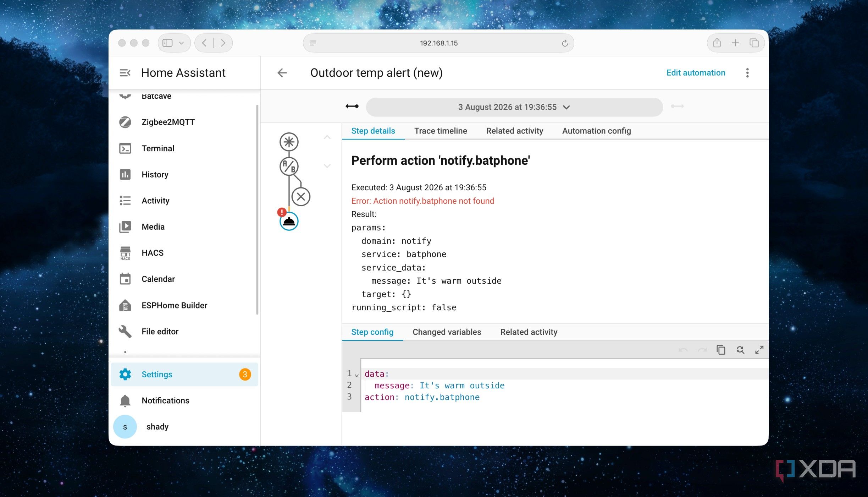Open the upper Related activity tab
This screenshot has width=868, height=497.
[514, 131]
